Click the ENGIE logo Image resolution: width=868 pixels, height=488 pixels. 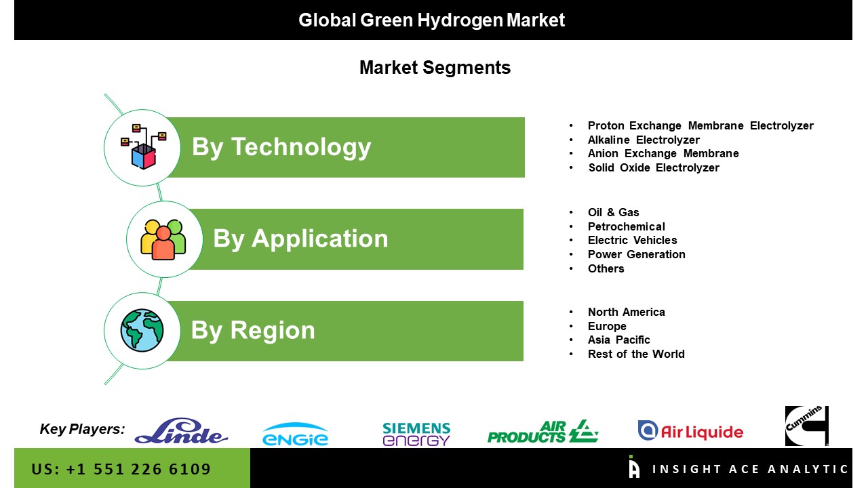coord(295,434)
